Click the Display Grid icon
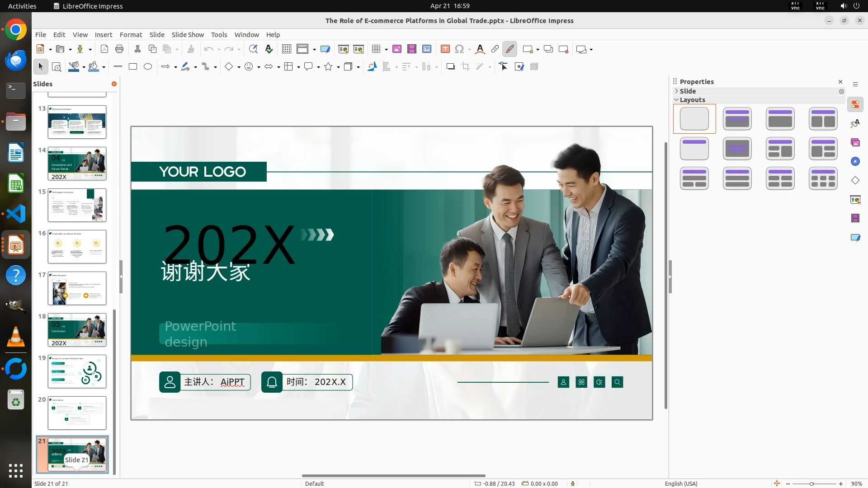 [287, 49]
